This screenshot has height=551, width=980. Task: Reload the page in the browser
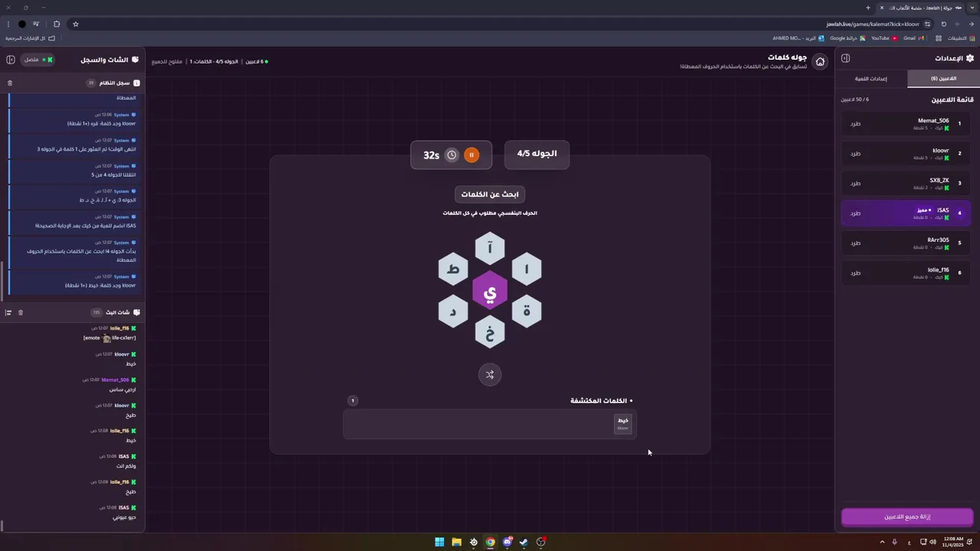pos(944,24)
